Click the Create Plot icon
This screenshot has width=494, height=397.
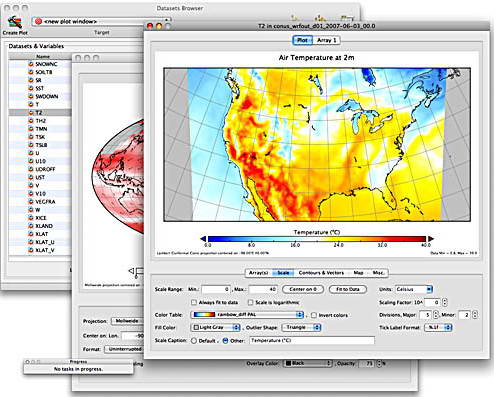(x=15, y=22)
